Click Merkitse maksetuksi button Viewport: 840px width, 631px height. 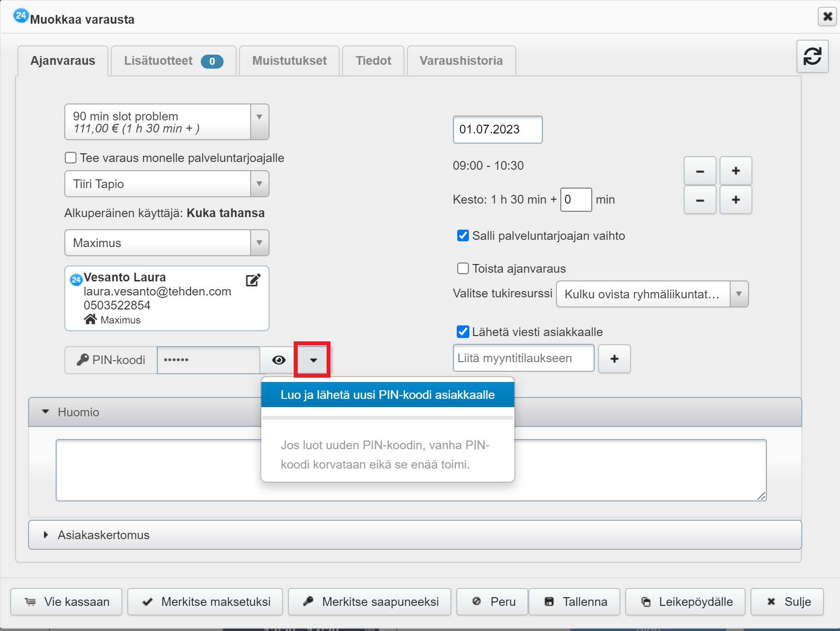[x=205, y=602]
